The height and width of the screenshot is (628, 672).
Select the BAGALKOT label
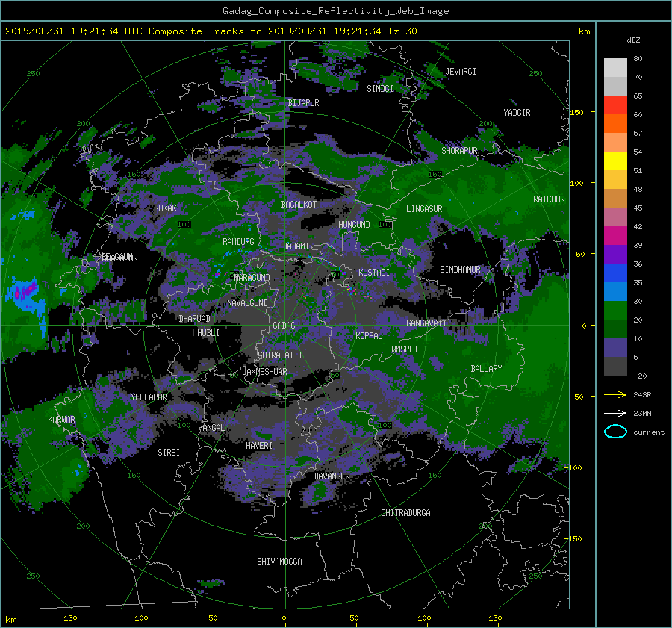pyautogui.click(x=299, y=205)
